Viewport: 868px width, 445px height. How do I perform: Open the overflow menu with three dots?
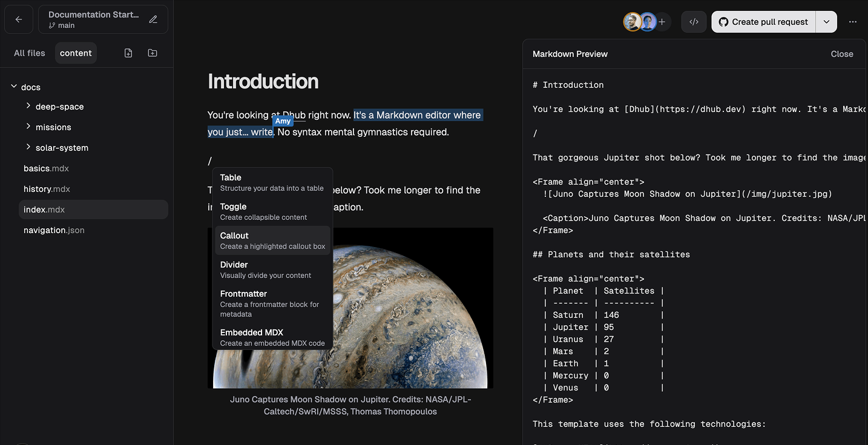coord(853,21)
